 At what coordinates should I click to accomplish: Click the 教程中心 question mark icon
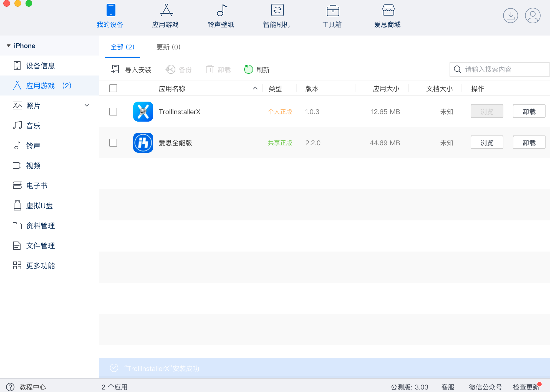[x=10, y=387]
